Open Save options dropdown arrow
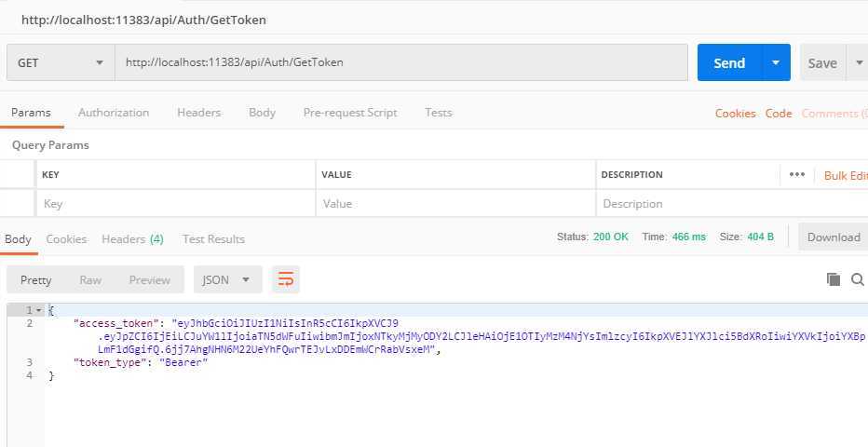The image size is (868, 447). [859, 62]
